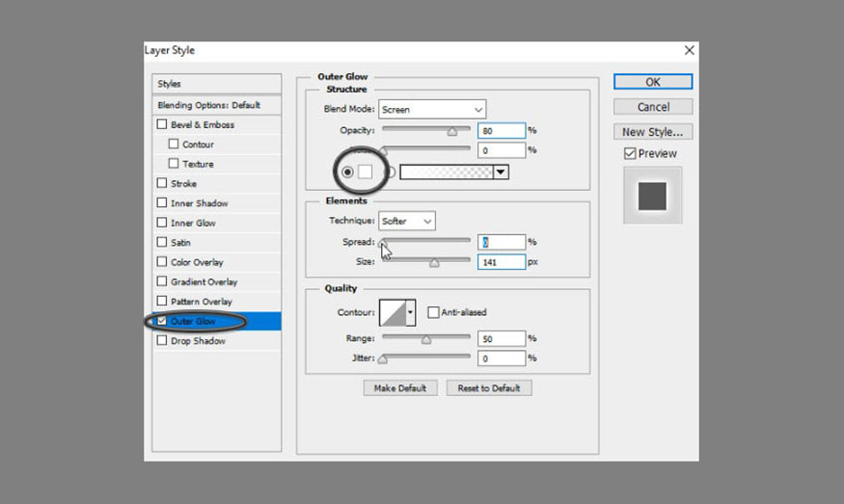Enable the Color Overlay checkbox
The height and width of the screenshot is (504, 844).
coord(161,261)
